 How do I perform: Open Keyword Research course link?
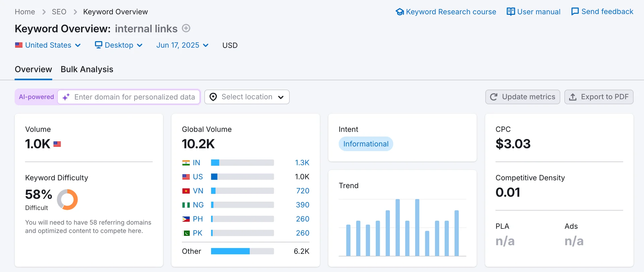[x=446, y=12]
